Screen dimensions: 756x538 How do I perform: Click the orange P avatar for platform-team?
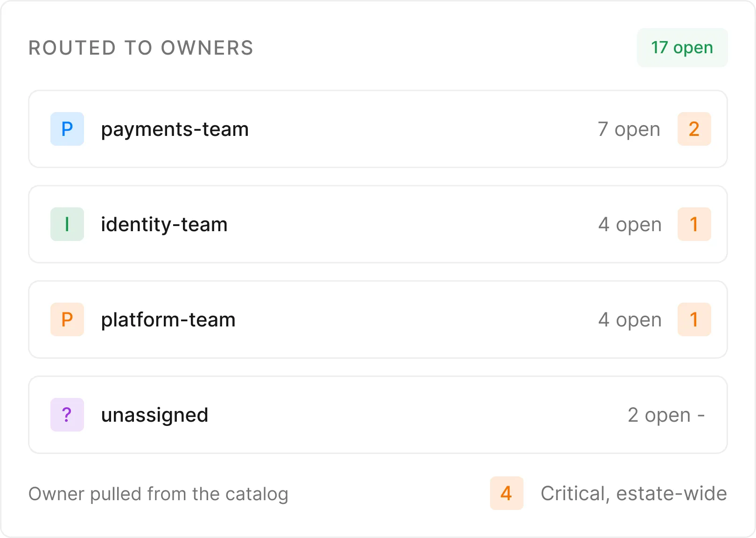[67, 319]
